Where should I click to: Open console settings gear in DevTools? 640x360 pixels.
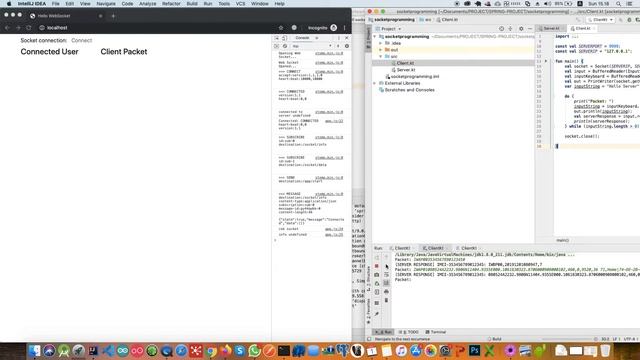point(347,46)
